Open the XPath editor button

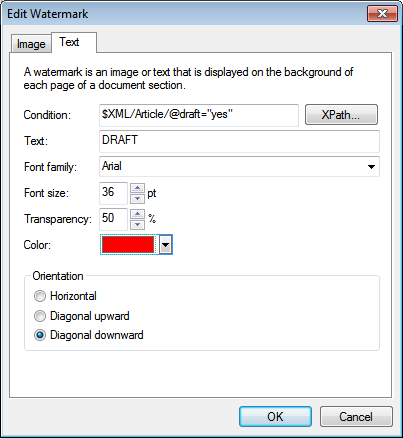341,115
